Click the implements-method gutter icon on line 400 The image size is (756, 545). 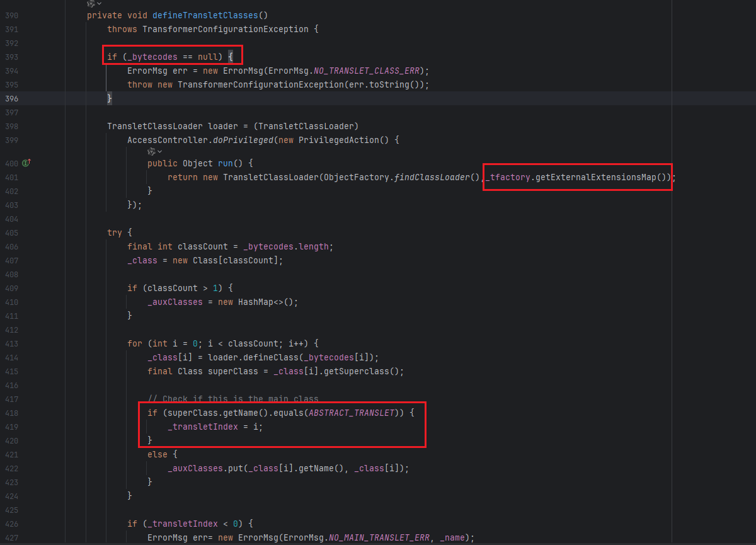click(26, 163)
